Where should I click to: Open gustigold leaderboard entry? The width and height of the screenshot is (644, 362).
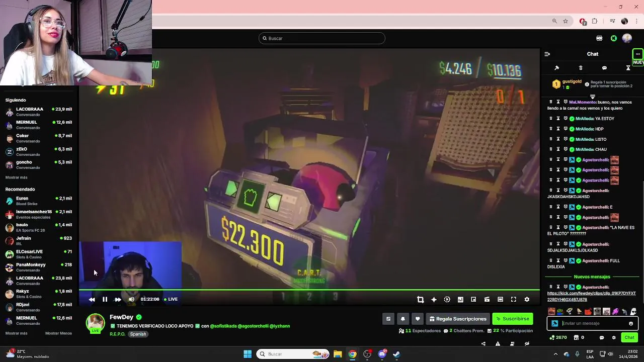click(567, 84)
